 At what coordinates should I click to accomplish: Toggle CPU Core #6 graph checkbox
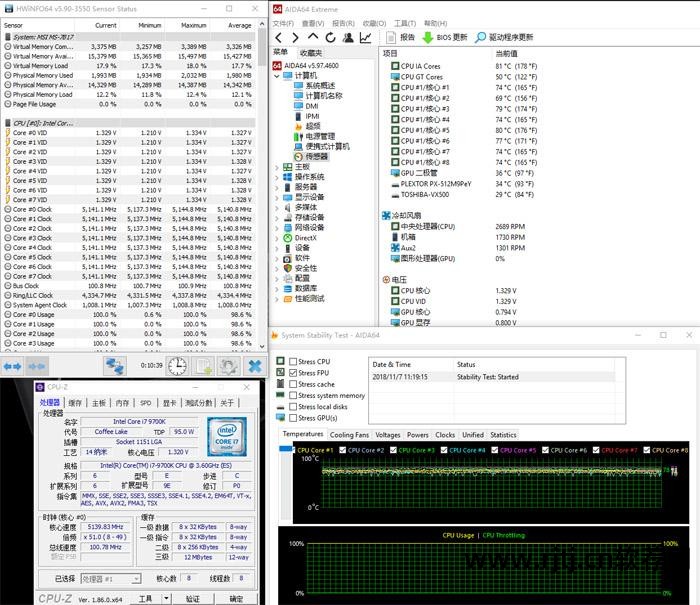pyautogui.click(x=545, y=450)
